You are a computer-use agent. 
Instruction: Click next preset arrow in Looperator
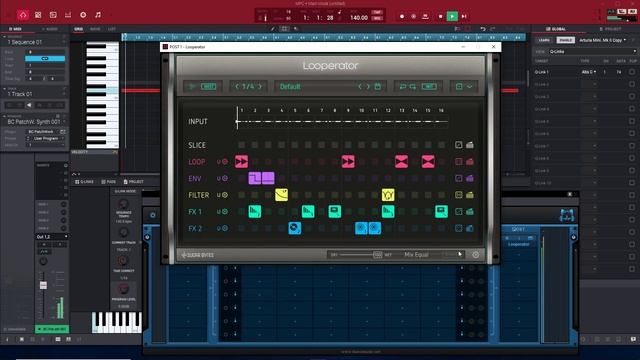pos(368,87)
